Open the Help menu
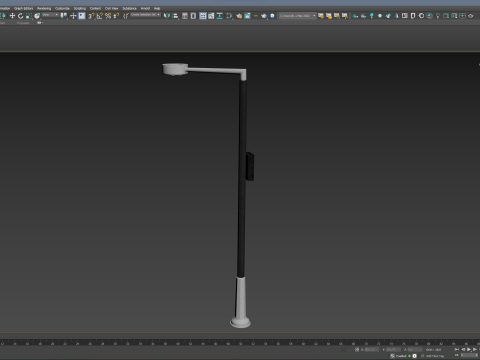Image resolution: width=480 pixels, height=360 pixels. click(157, 8)
